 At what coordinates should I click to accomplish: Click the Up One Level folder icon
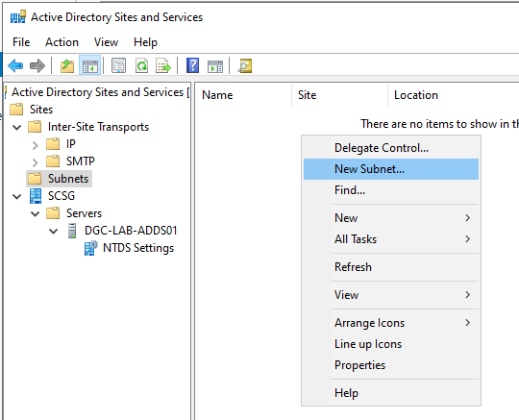[67, 66]
